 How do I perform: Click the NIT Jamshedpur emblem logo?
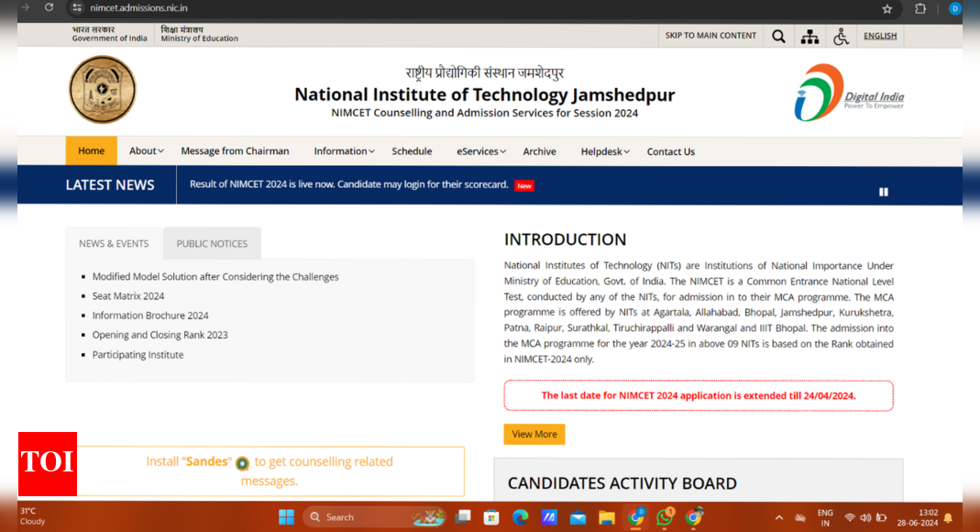coord(102,89)
